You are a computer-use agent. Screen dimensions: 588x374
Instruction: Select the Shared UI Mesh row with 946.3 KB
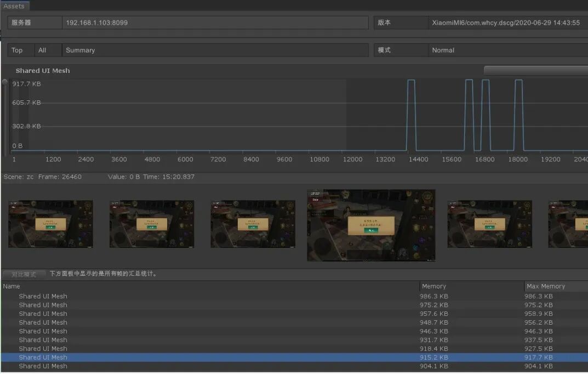pyautogui.click(x=294, y=331)
